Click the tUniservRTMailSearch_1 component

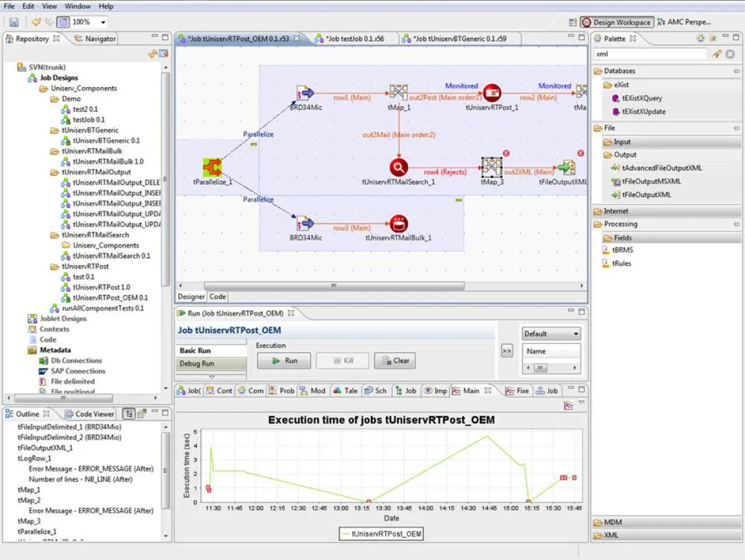coord(399,167)
